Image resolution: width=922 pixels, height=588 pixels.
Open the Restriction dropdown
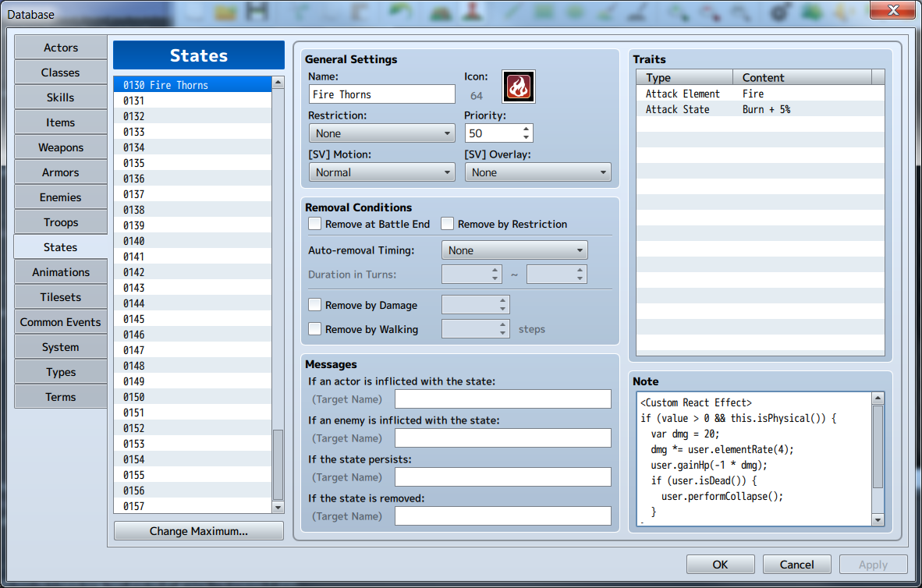coord(381,133)
